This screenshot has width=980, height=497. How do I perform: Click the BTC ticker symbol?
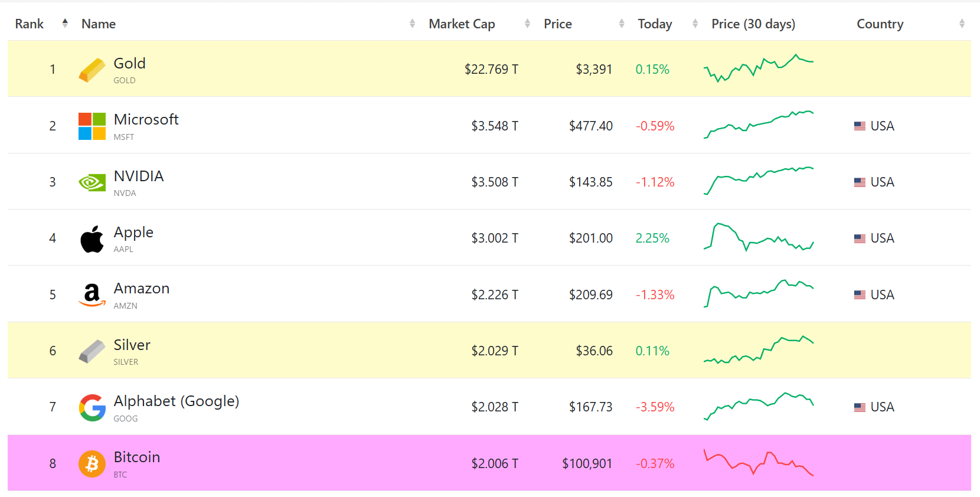[120, 475]
